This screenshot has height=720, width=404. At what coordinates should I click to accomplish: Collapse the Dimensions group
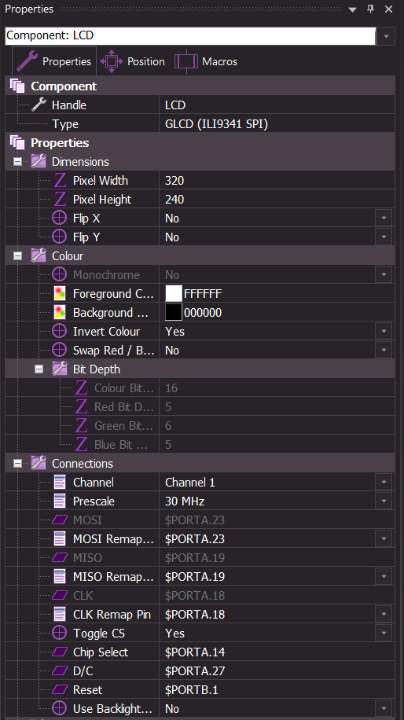[x=17, y=162]
